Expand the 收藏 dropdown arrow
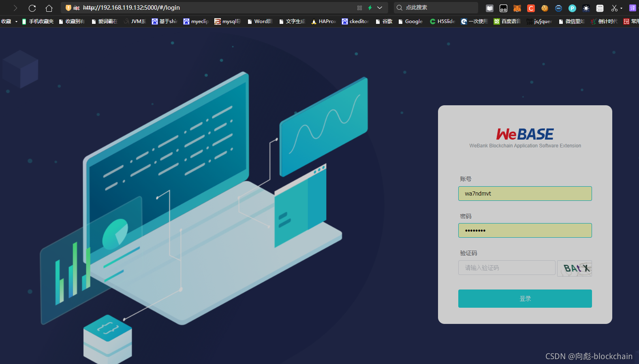This screenshot has width=639, height=364. pos(16,21)
